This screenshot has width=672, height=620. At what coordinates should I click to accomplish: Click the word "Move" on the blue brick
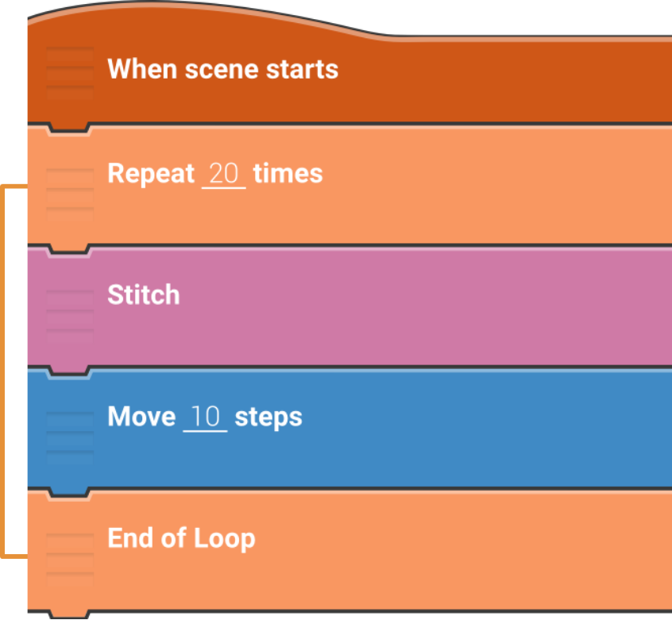click(x=141, y=416)
